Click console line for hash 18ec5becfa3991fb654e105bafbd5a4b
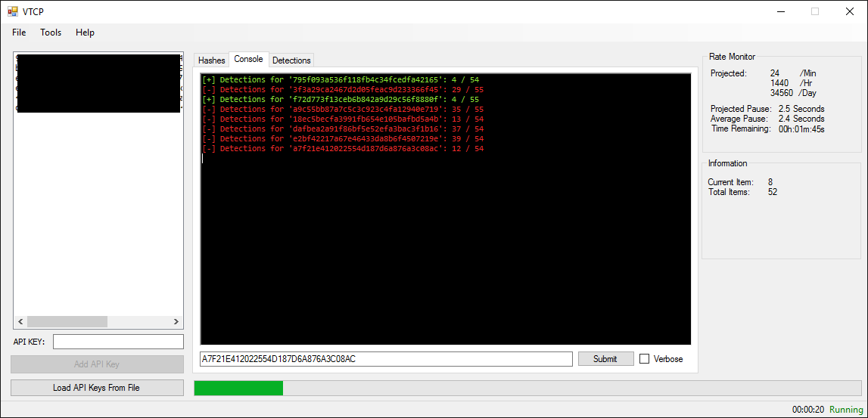The image size is (868, 418). (344, 119)
